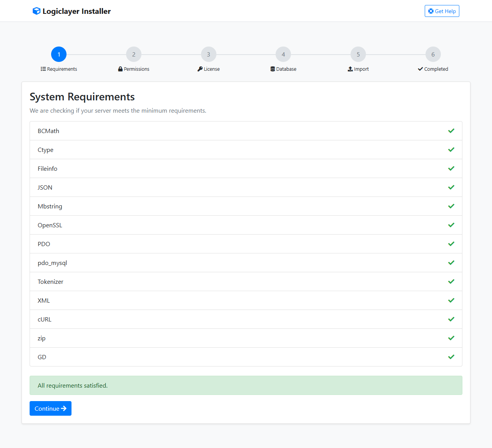Click the JSON requirement text
The width and height of the screenshot is (492, 448).
[x=45, y=187]
